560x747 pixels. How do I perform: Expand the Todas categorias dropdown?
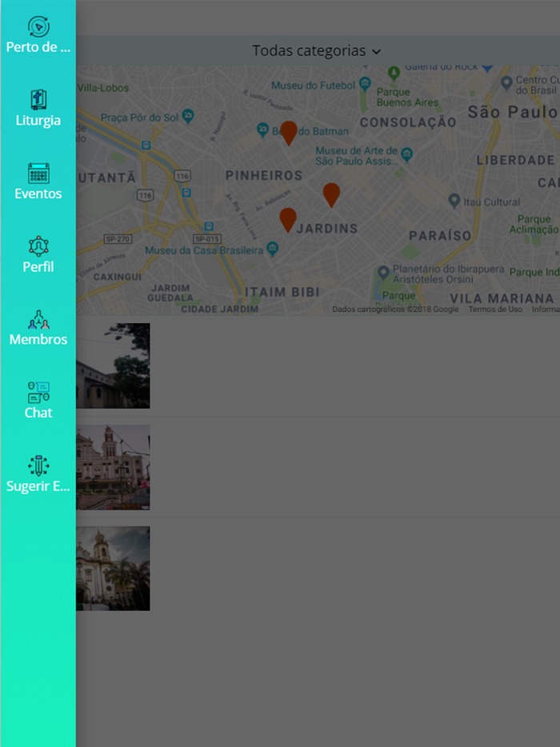(x=317, y=50)
